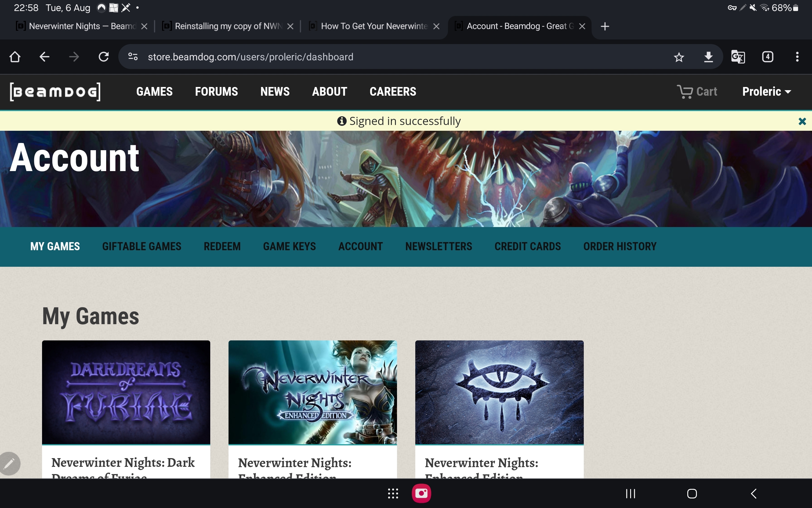Tap the download icon in address bar
Screen dimensions: 812x508
pos(708,57)
